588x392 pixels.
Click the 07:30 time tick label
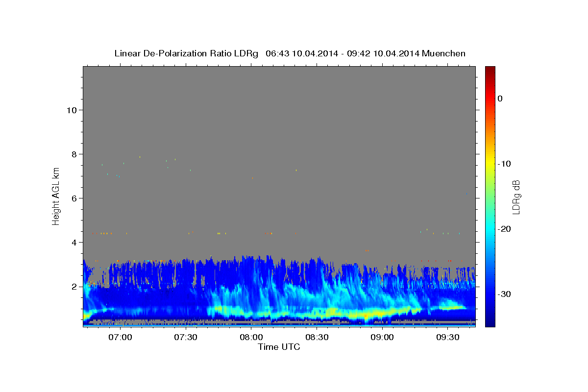tap(185, 337)
